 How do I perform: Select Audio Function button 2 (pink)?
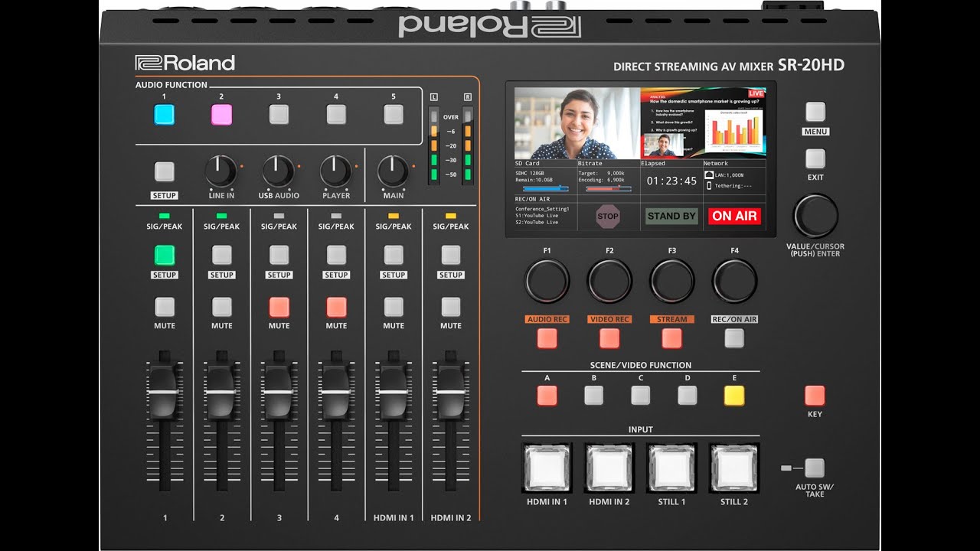(221, 115)
